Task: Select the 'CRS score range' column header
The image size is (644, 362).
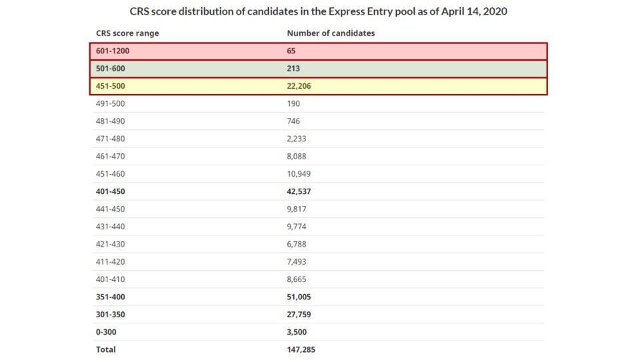Action: point(127,33)
